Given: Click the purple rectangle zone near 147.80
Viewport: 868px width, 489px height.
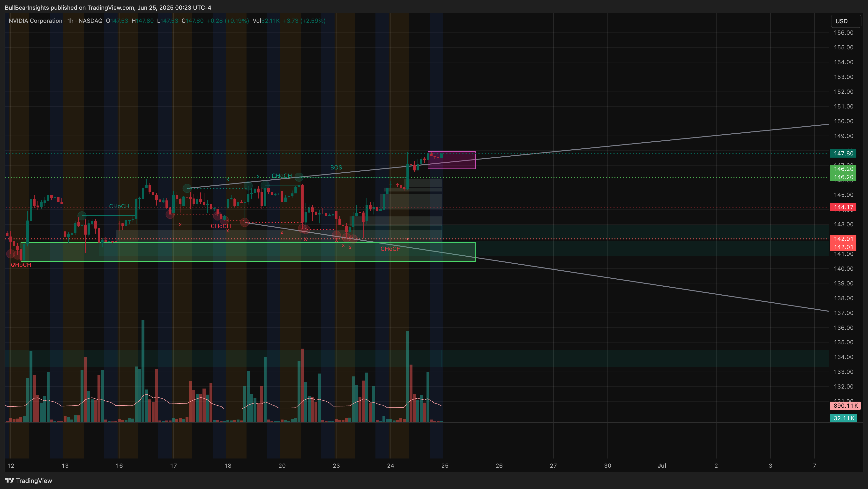Looking at the screenshot, I should click(x=451, y=160).
